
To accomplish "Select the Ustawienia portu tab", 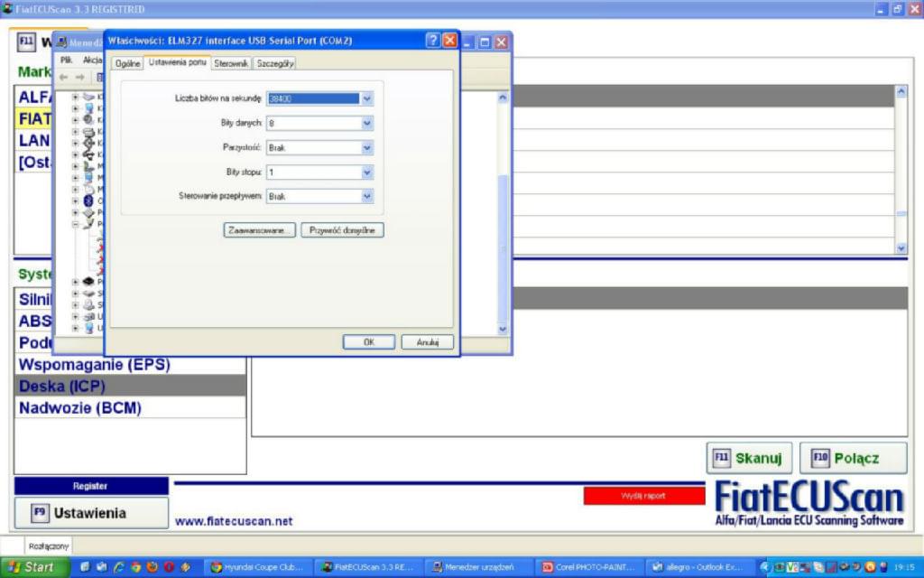I will tap(178, 62).
